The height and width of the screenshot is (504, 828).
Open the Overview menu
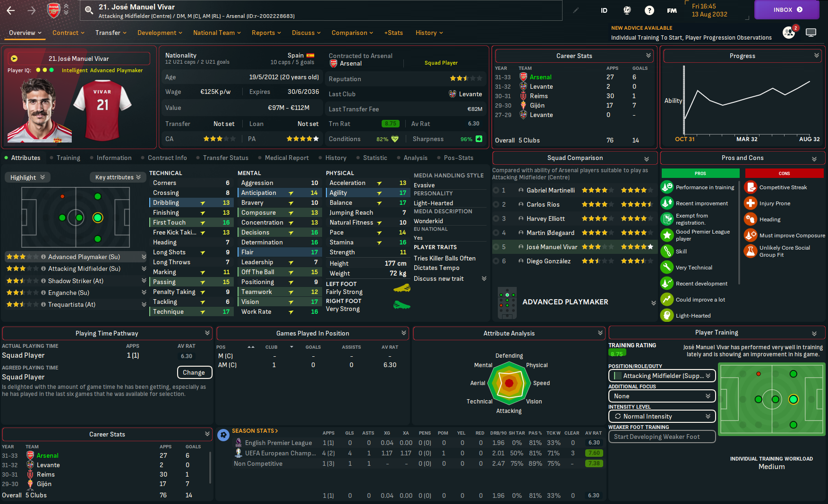(25, 33)
